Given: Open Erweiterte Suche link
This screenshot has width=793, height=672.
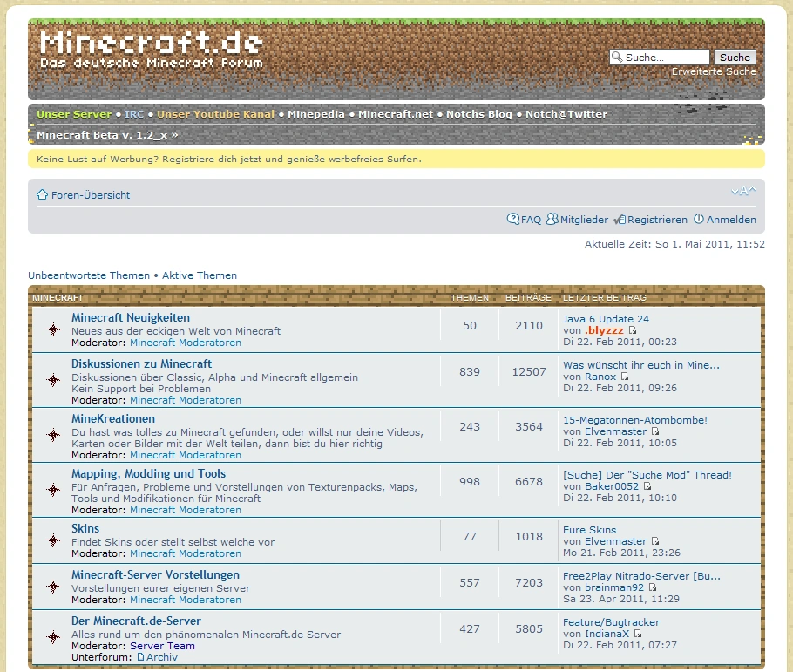Looking at the screenshot, I should coord(714,71).
